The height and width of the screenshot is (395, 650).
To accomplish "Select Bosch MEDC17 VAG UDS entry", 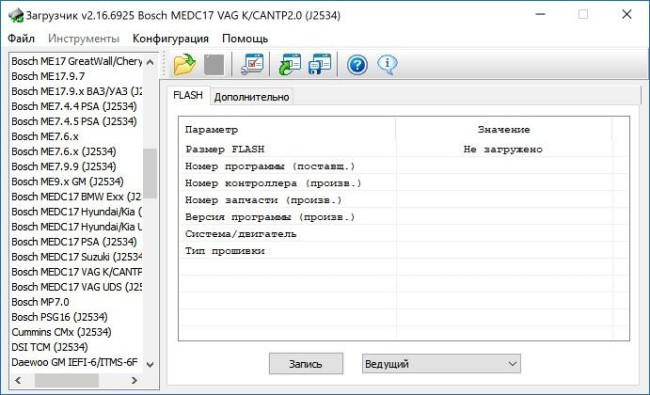I will 77,287.
